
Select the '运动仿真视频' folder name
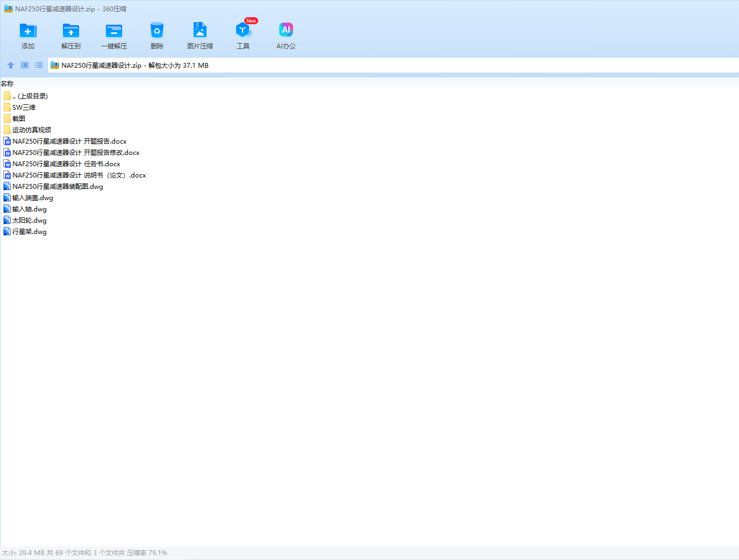[32, 130]
